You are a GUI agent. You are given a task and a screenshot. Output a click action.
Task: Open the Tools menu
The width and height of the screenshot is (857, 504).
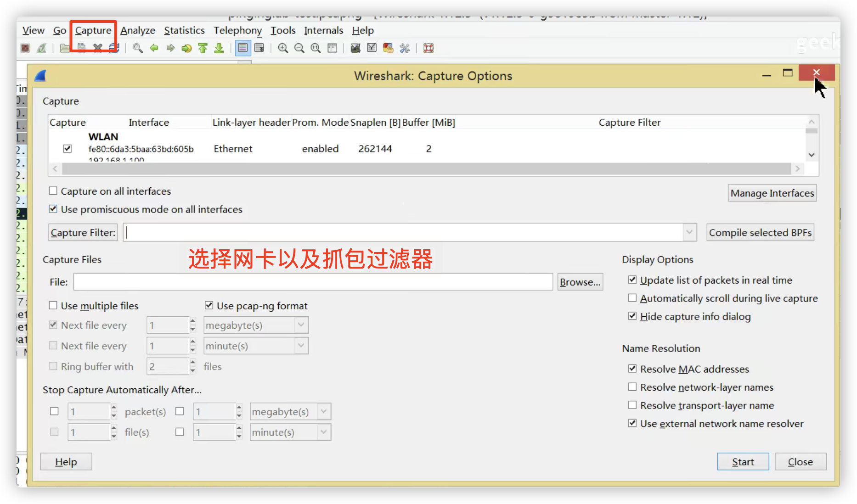(283, 30)
